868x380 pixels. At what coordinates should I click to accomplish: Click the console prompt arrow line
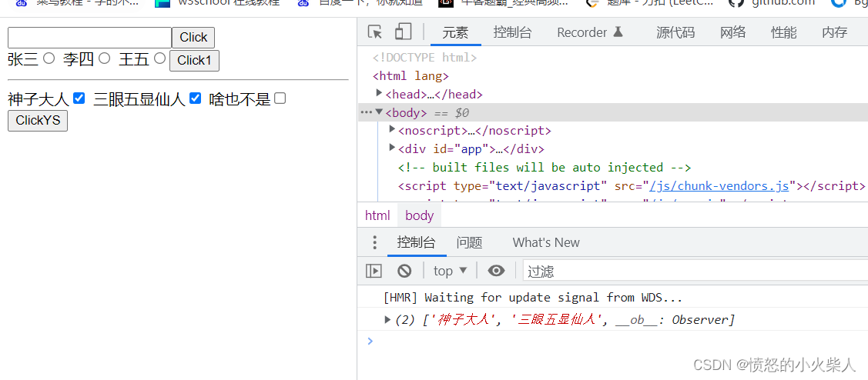point(613,341)
